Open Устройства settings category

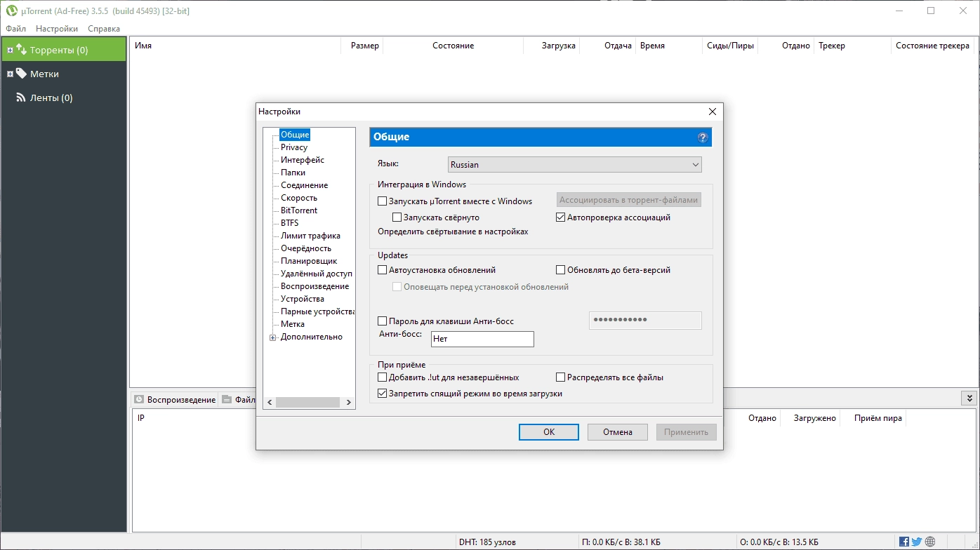coord(303,299)
